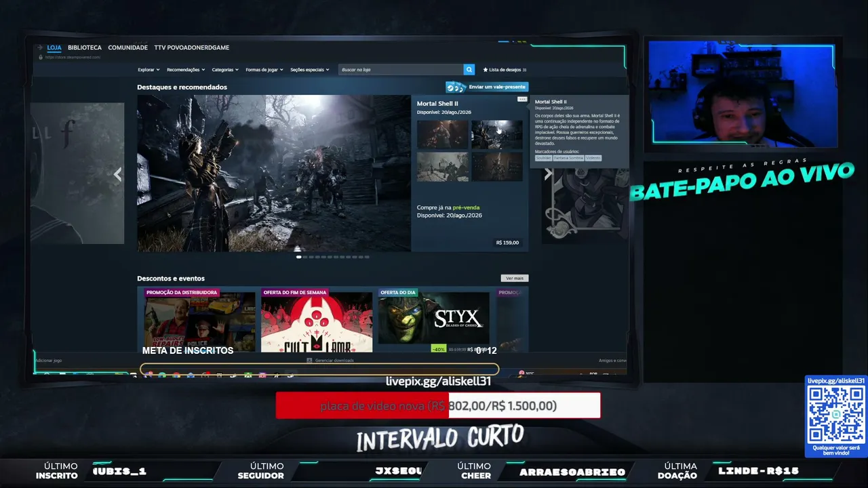Click the livepix donation QR code
This screenshot has width=868, height=488.
pyautogui.click(x=835, y=414)
